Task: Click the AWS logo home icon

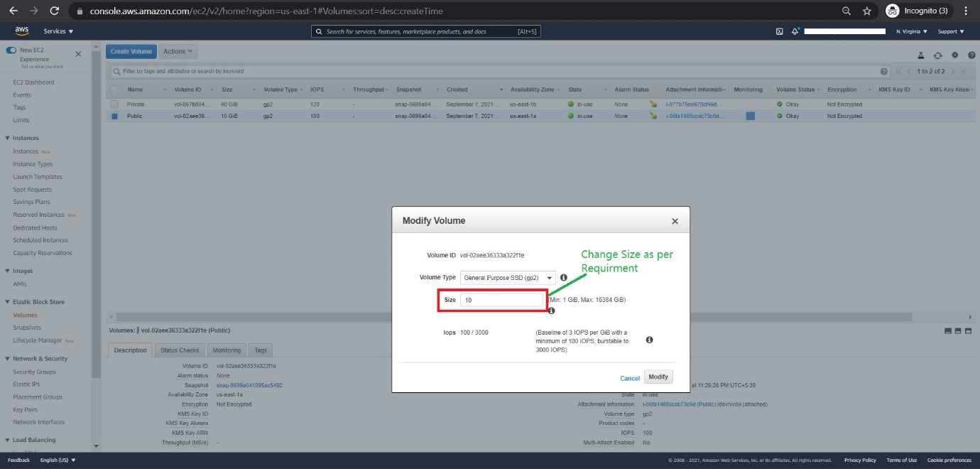Action: tap(21, 31)
